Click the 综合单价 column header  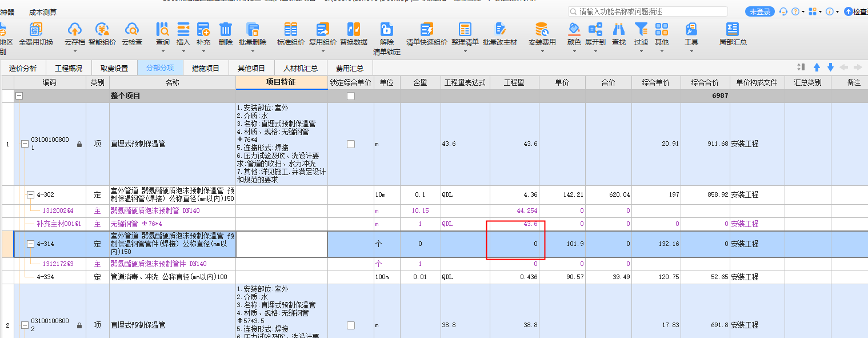(x=656, y=82)
